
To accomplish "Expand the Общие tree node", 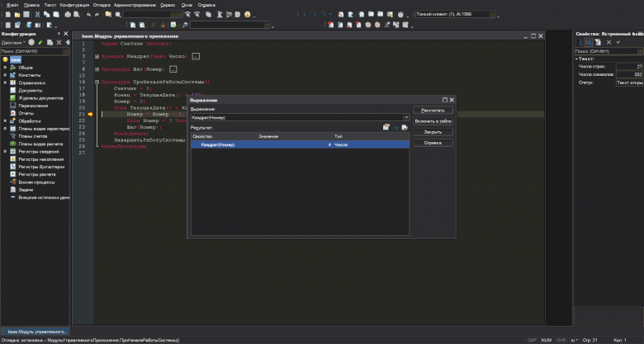I will (5, 68).
